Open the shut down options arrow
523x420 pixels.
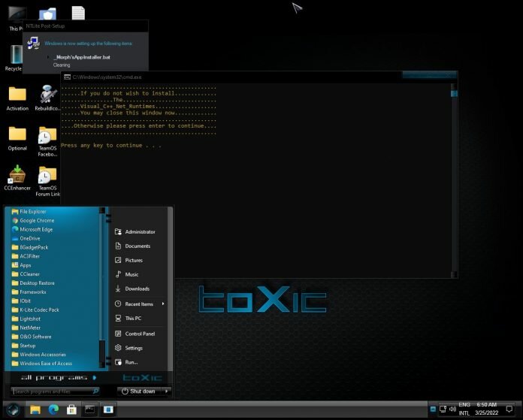point(166,391)
